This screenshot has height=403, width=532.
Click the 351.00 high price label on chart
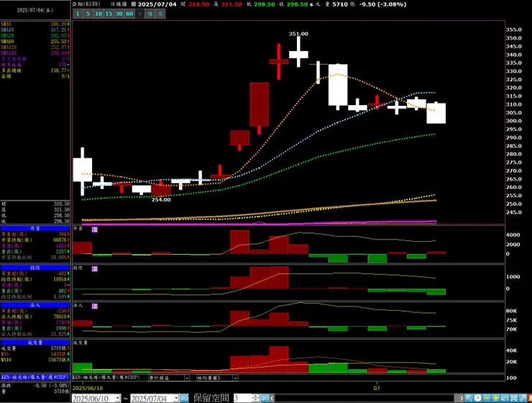298,34
